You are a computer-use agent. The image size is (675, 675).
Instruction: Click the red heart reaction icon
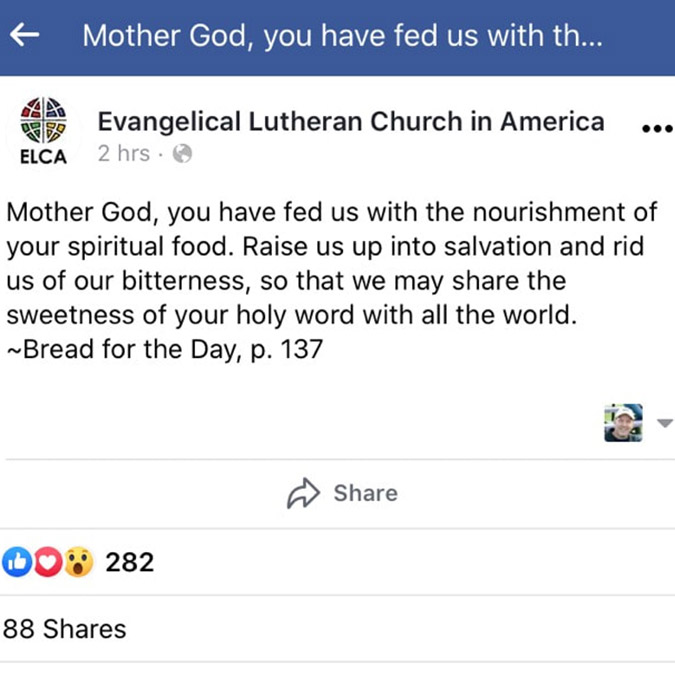pyautogui.click(x=47, y=562)
